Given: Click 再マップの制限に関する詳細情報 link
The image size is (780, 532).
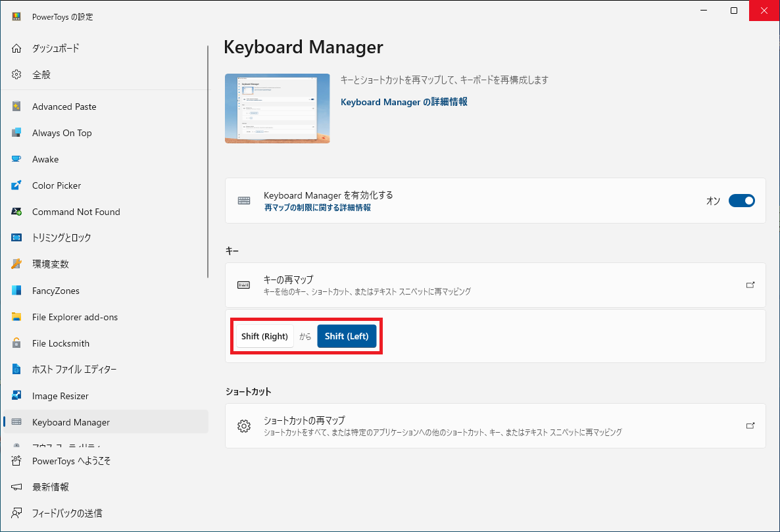Looking at the screenshot, I should [x=318, y=208].
